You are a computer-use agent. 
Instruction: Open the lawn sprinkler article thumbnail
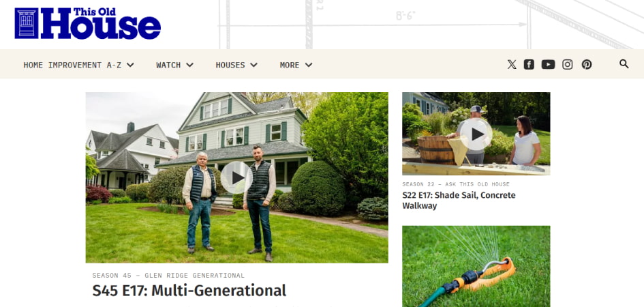476,266
